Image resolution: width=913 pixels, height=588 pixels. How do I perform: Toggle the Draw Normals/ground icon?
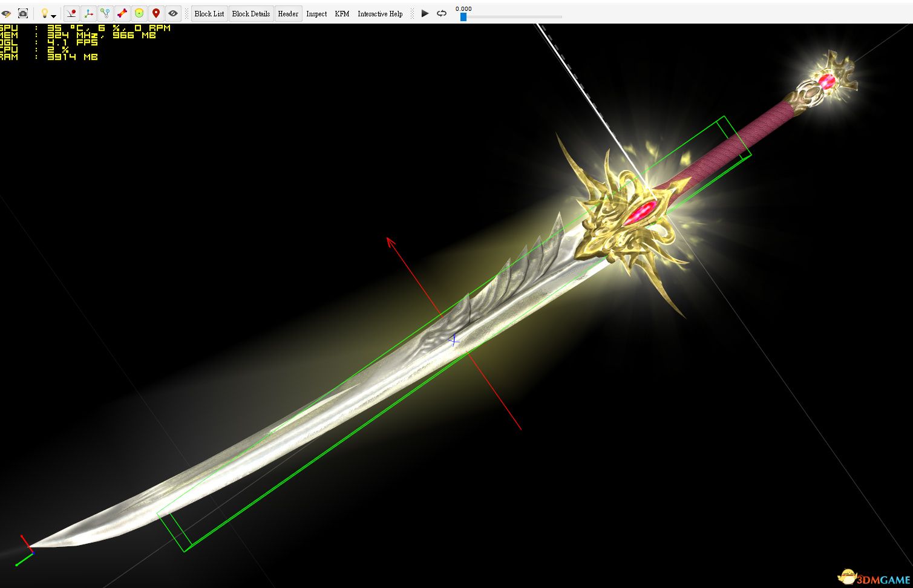(x=71, y=13)
